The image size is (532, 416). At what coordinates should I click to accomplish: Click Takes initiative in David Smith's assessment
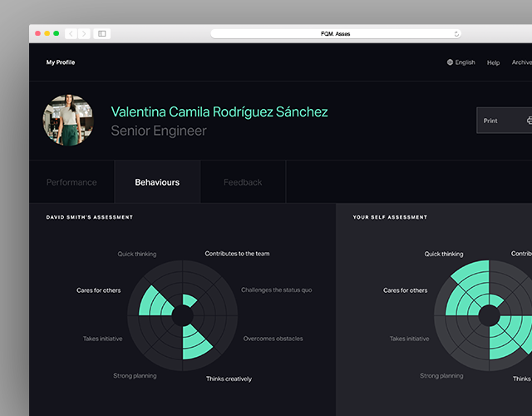pos(103,339)
